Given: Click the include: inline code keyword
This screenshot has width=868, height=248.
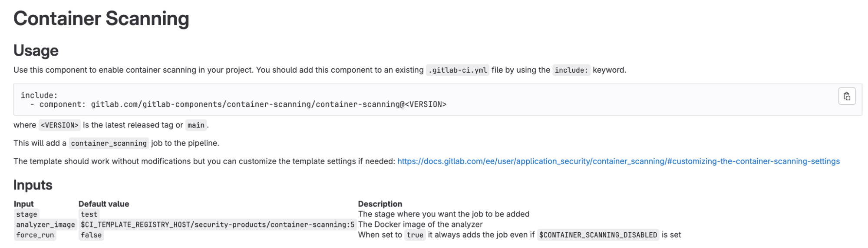Looking at the screenshot, I should (x=571, y=70).
